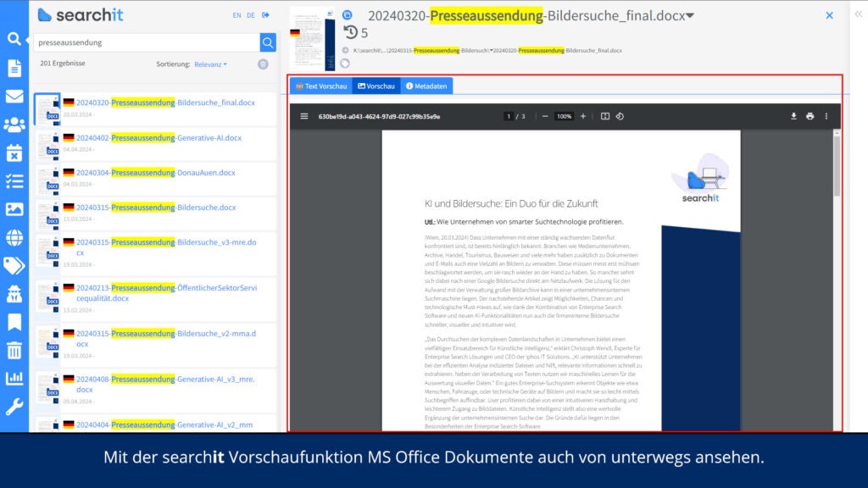Click the search field containing presseaussendung
Screen dimensions: 868x488
146,42
